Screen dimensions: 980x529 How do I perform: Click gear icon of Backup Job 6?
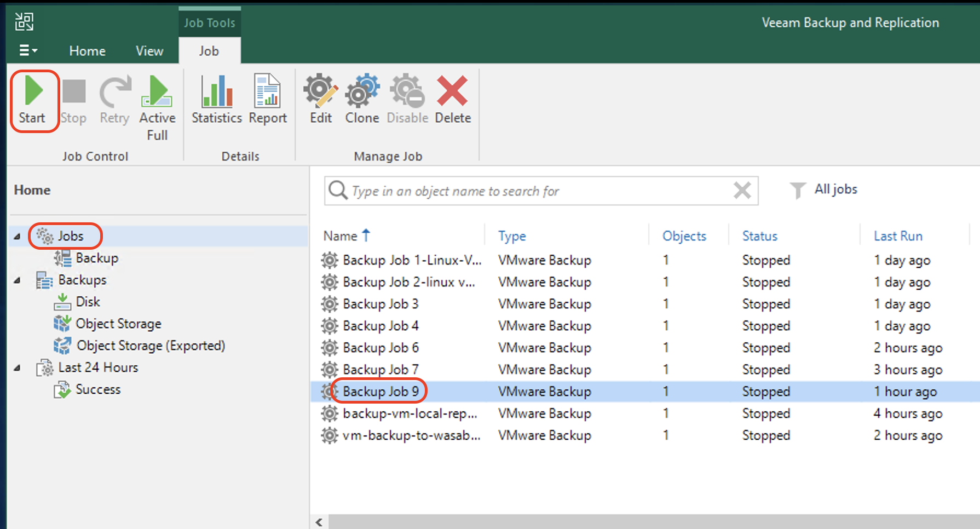tap(330, 348)
